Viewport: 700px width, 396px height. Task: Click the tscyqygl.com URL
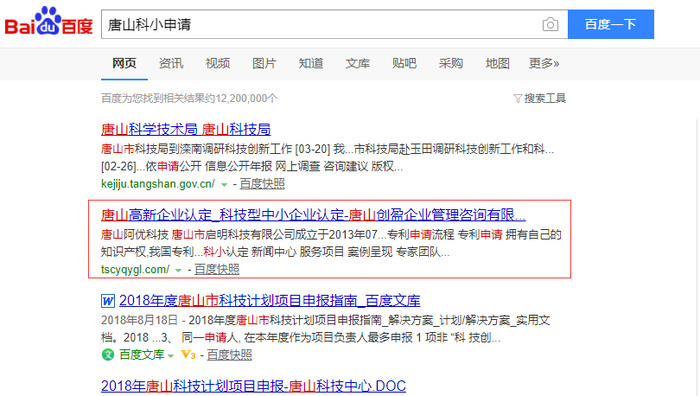(135, 269)
